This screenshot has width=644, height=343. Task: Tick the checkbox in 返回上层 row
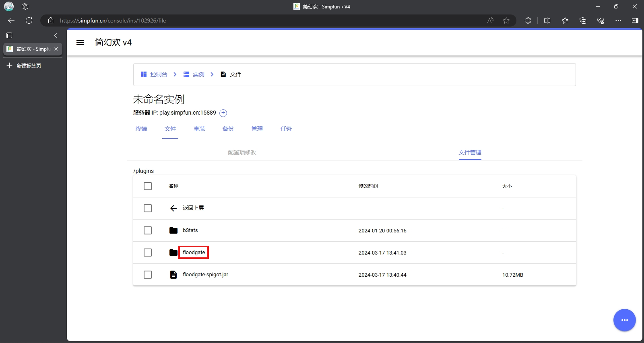148,208
